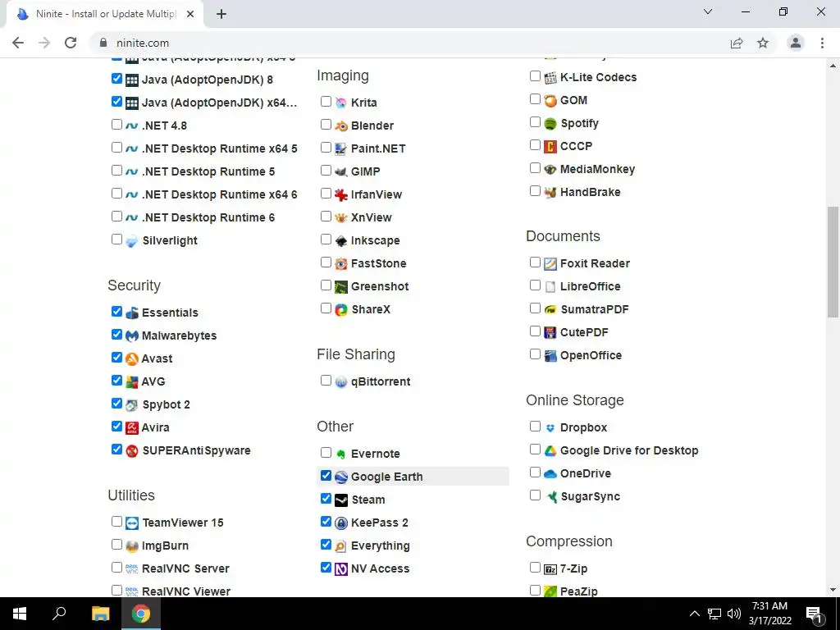Click the Steam app icon
This screenshot has height=630, width=840.
341,500
